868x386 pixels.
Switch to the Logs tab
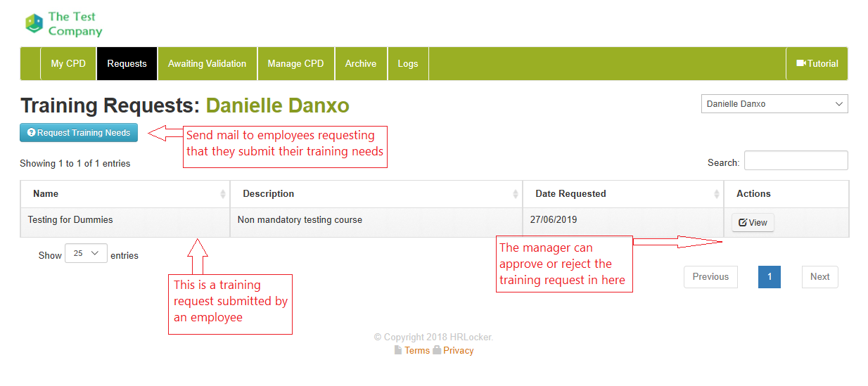tap(408, 63)
